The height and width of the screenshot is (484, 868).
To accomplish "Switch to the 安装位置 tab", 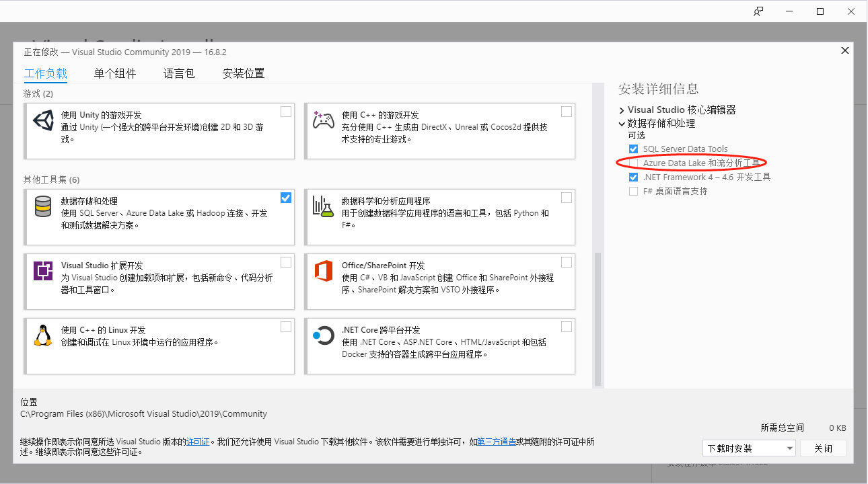I will 244,73.
